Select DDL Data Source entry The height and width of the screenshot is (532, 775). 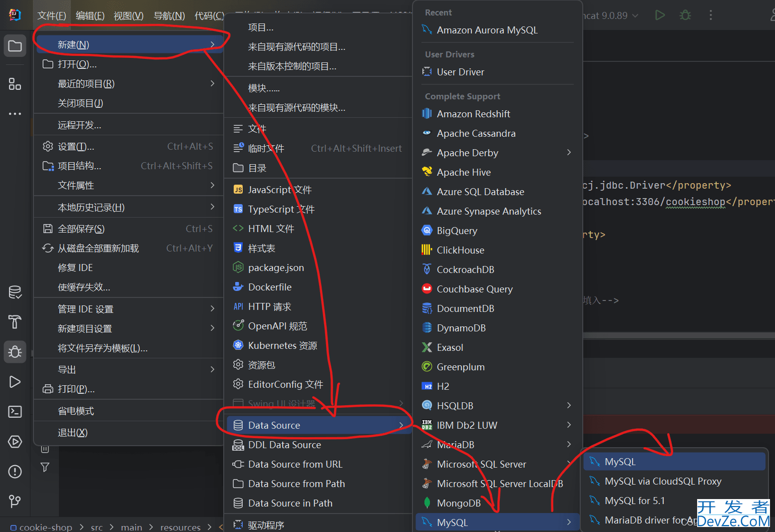(x=319, y=445)
